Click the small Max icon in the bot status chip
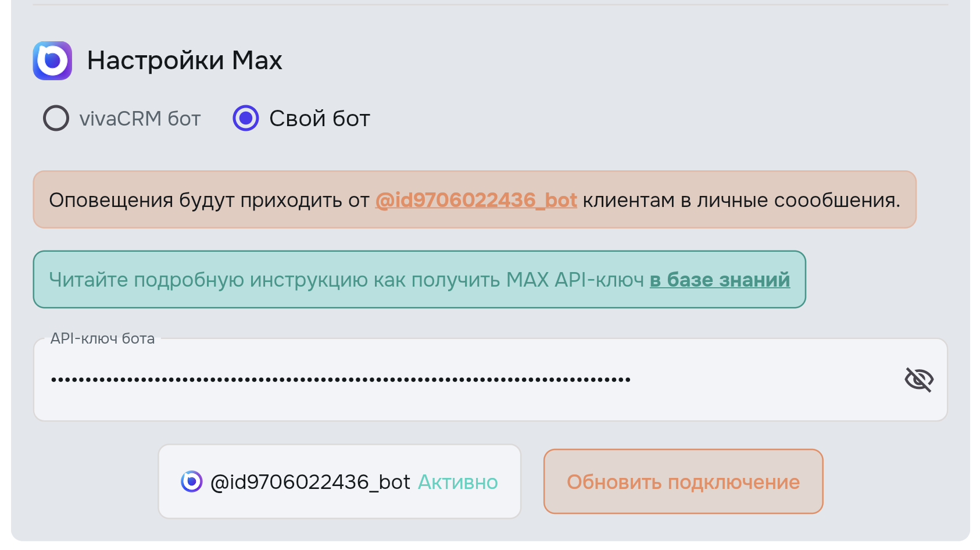This screenshot has width=980, height=550. coord(191,481)
